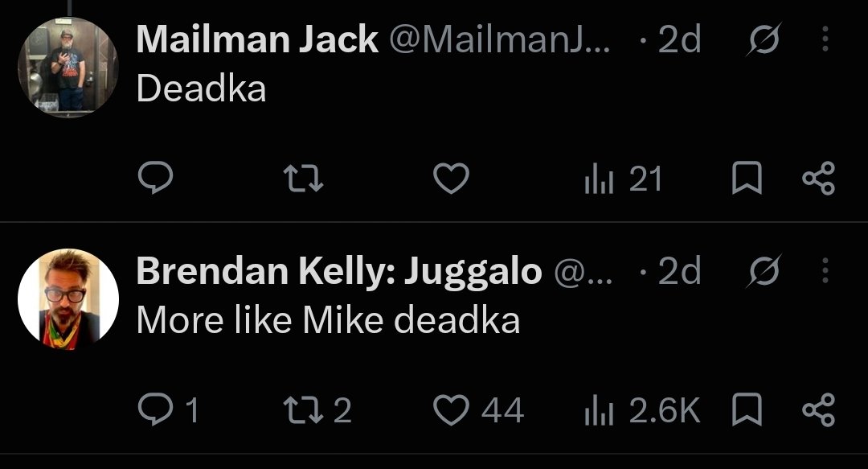Screen dimensions: 868x469
Task: View analytics showing 21 views
Action: pyautogui.click(x=624, y=179)
